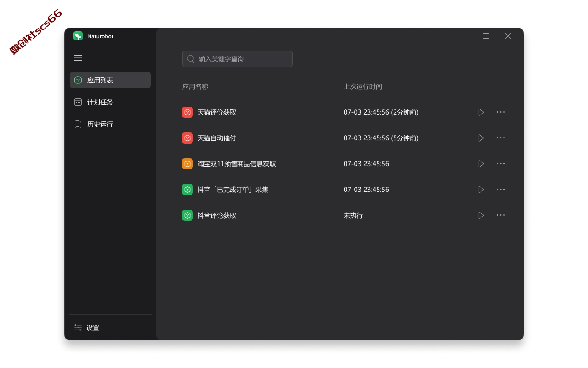Focus the 输入关键字查询 search field
This screenshot has height=368, width=588.
point(237,59)
